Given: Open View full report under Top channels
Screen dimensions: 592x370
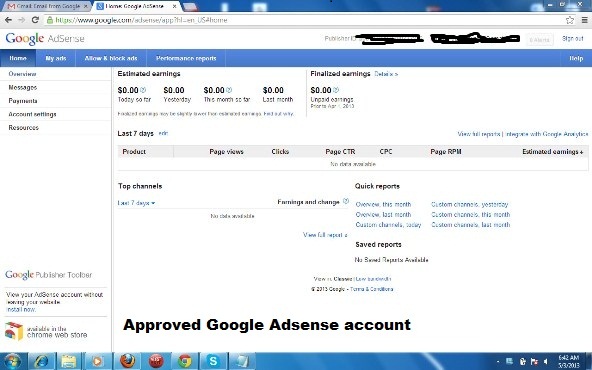Looking at the screenshot, I should (325, 235).
